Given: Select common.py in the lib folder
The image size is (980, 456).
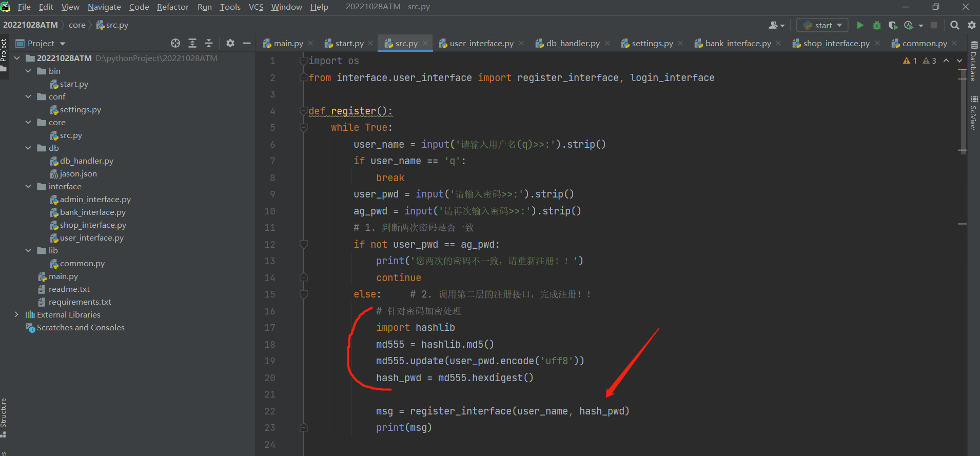Looking at the screenshot, I should click(82, 264).
